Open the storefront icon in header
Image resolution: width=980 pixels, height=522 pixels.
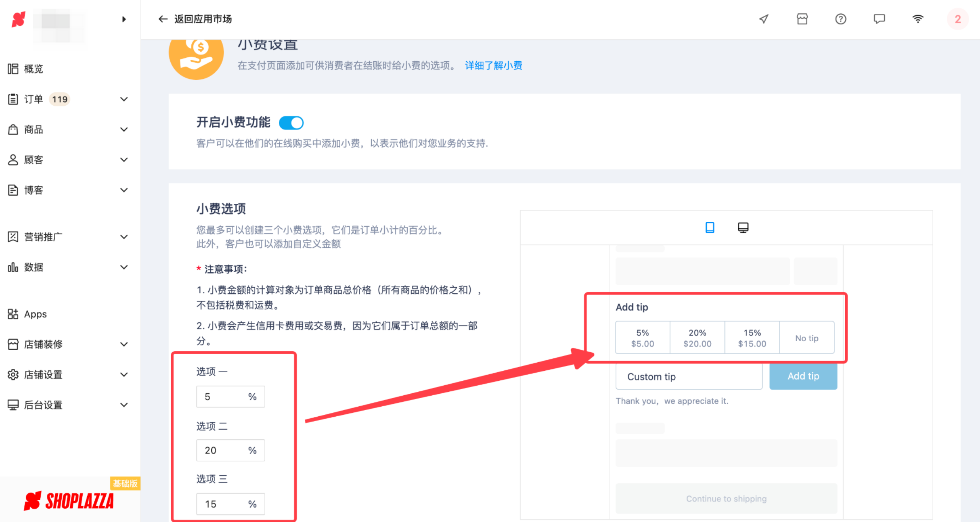(802, 19)
